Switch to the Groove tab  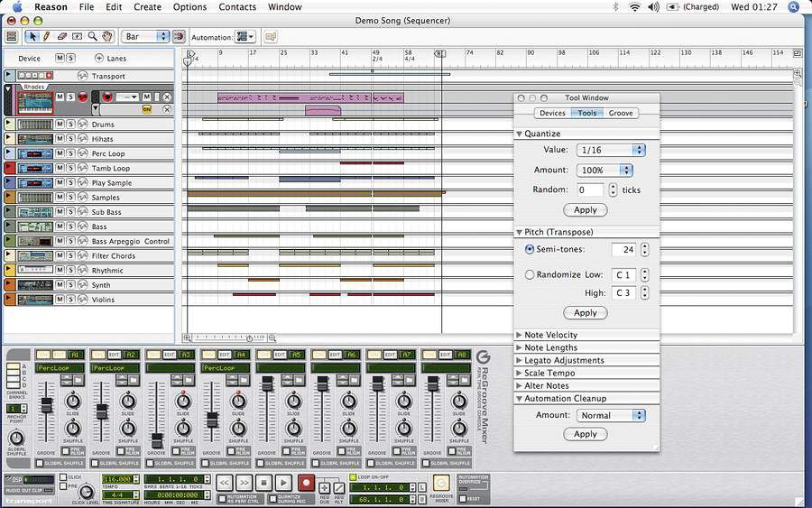tap(621, 113)
